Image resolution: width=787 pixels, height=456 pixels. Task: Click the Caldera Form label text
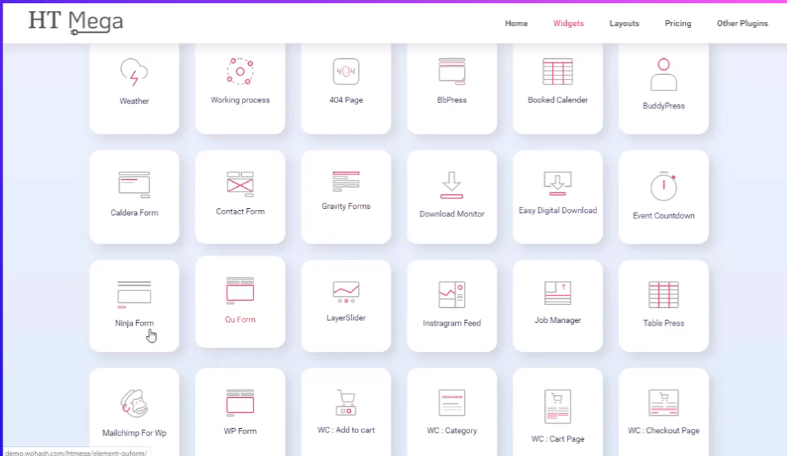point(134,213)
